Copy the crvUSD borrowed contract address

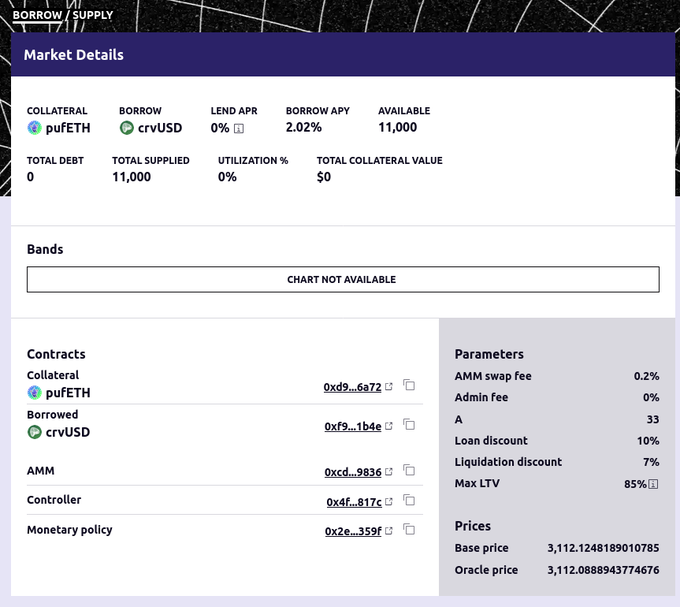click(x=409, y=424)
